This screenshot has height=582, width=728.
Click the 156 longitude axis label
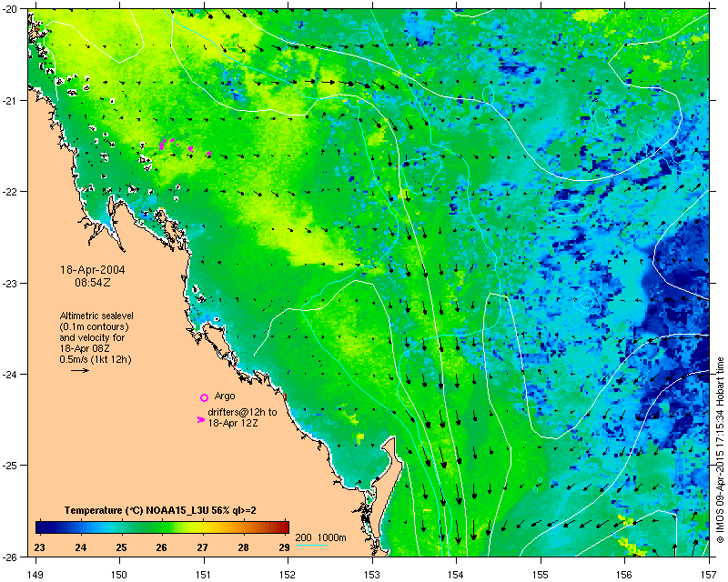625,574
